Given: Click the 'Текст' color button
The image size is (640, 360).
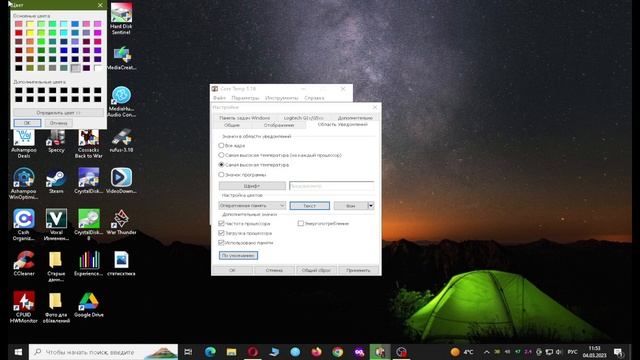Looking at the screenshot, I should coord(309,206).
